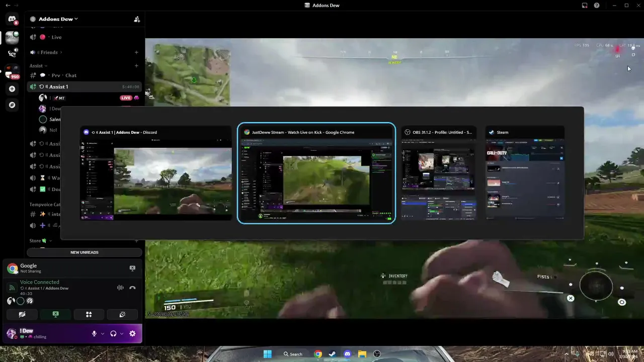This screenshot has height=362, width=644.
Task: Click invite members icon beside Addons Dew
Action: click(137, 19)
